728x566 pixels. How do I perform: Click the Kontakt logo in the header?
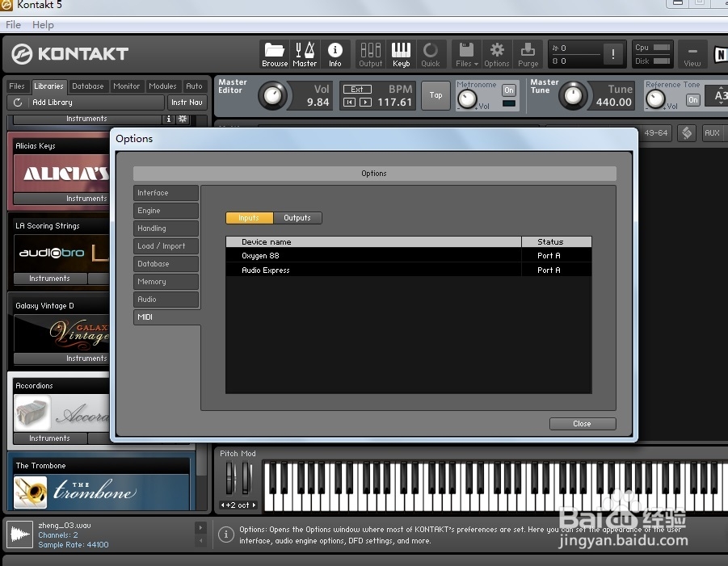click(x=69, y=54)
